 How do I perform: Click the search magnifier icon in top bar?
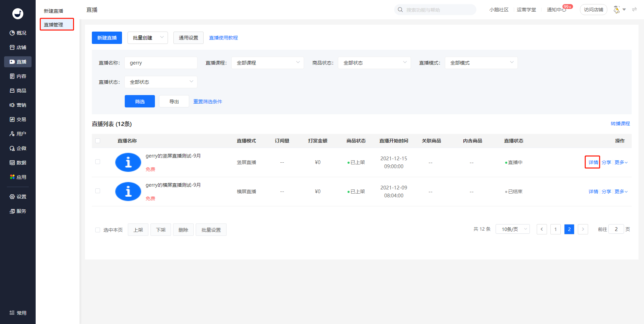[x=400, y=10]
